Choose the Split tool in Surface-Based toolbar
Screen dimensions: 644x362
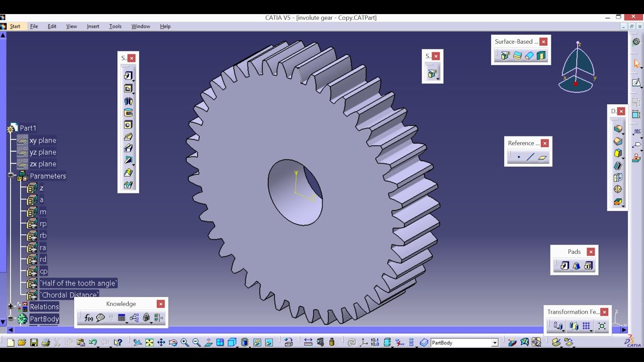click(505, 56)
